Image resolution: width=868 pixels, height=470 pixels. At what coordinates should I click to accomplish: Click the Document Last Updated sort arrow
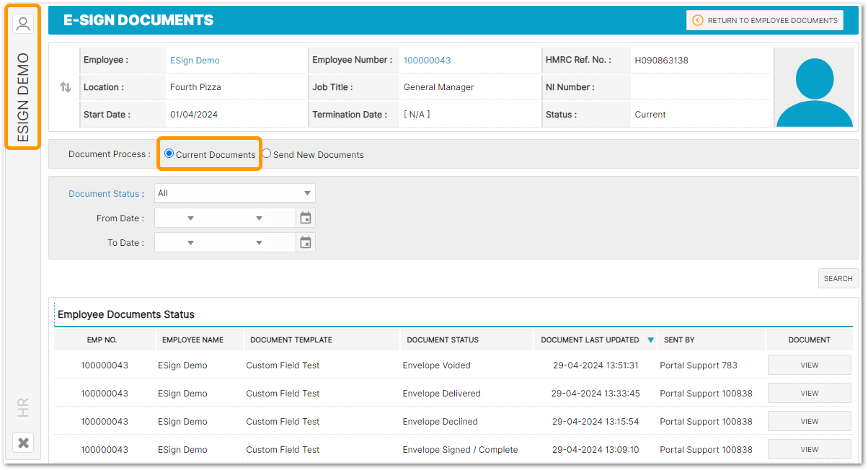(x=650, y=340)
